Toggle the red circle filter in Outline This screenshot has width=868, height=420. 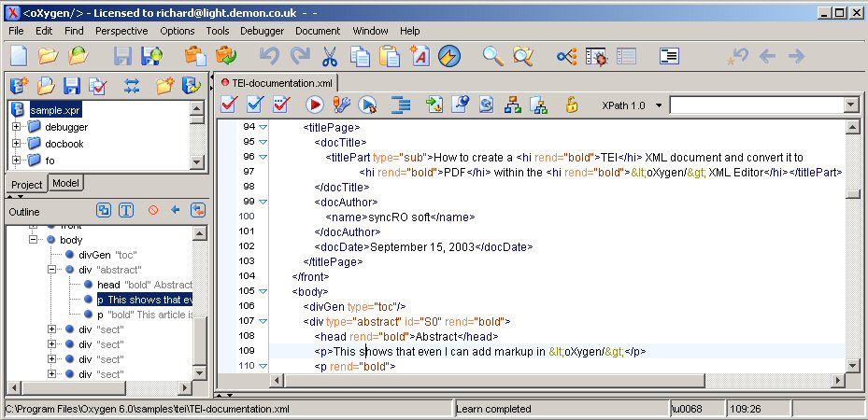click(153, 211)
